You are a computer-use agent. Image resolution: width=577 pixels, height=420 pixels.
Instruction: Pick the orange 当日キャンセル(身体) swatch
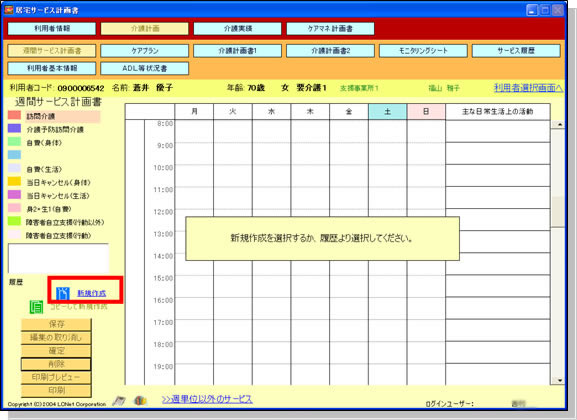click(x=14, y=181)
